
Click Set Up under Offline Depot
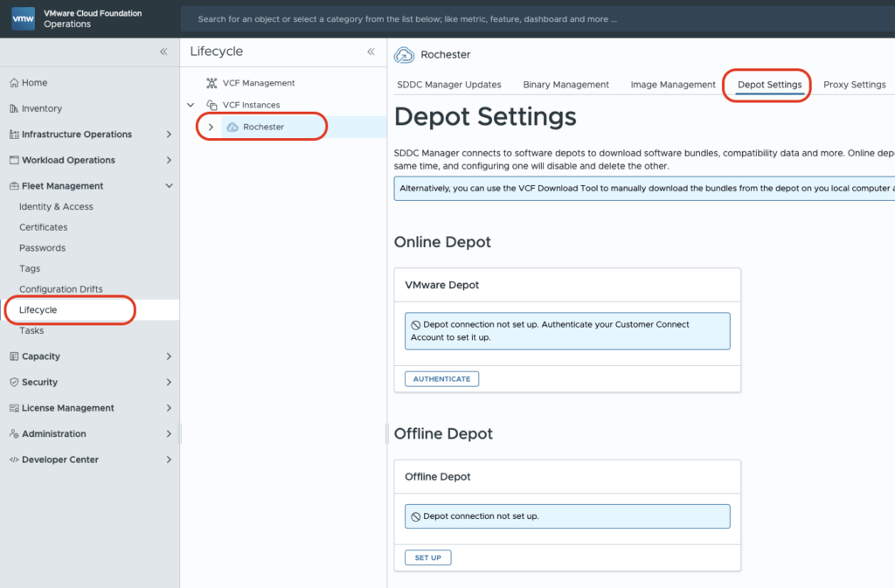(427, 557)
